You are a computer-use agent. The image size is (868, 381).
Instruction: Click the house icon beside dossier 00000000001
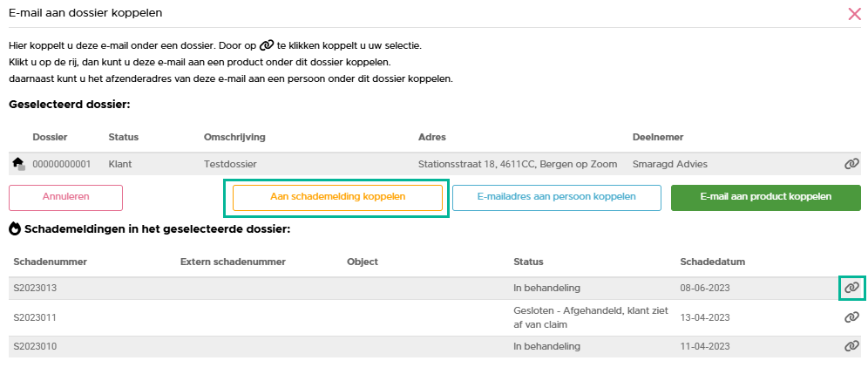click(x=17, y=163)
